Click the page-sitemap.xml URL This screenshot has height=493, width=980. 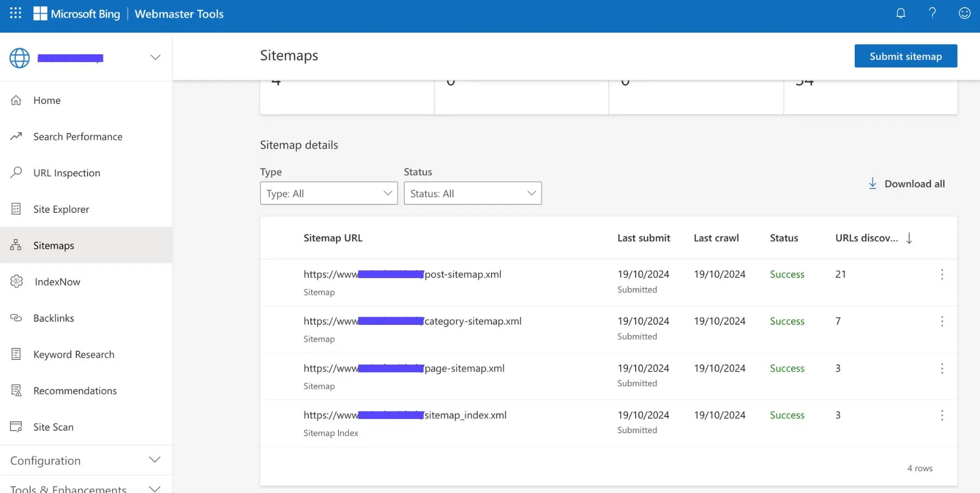pos(404,368)
